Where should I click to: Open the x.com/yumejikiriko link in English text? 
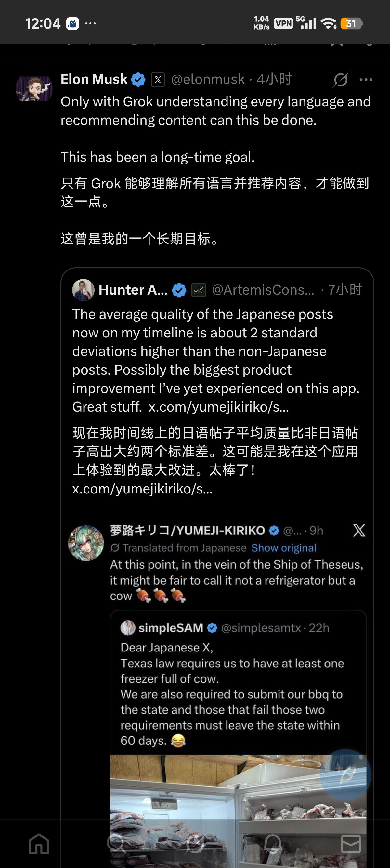point(219,407)
